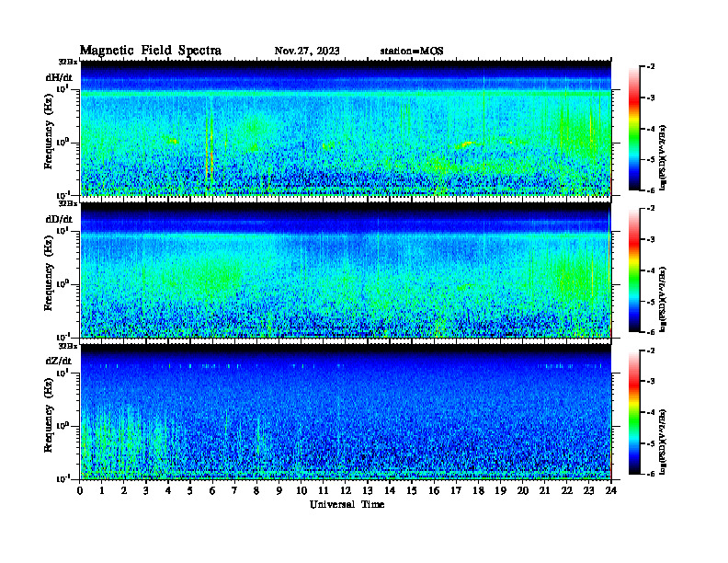Click the log(PSD) units label beside dH/dt color bar

(663, 157)
